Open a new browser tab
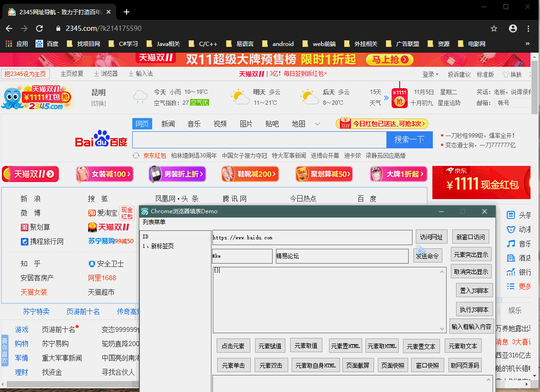 click(127, 12)
